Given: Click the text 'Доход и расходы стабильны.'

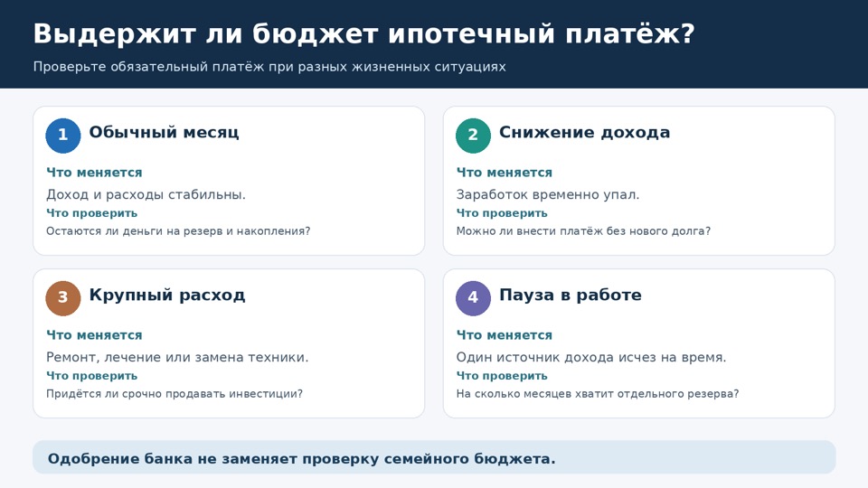Looking at the screenshot, I should pyautogui.click(x=146, y=195).
